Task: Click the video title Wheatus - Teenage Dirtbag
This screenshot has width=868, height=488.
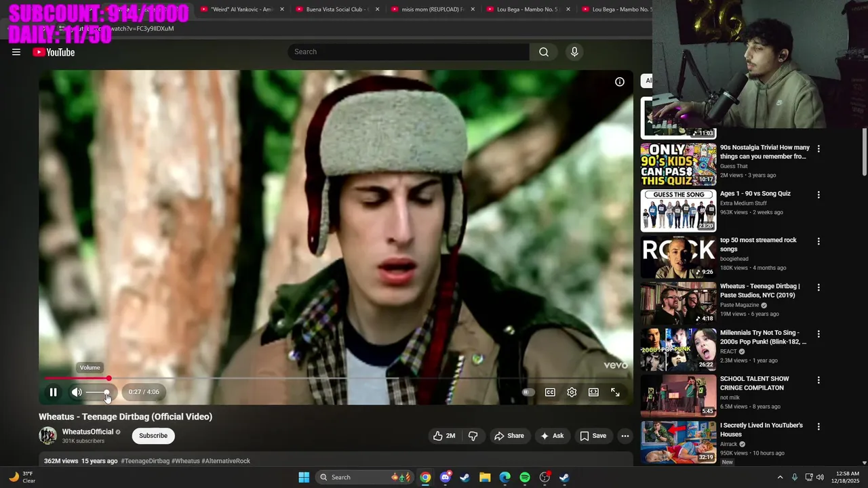Action: pos(125,417)
